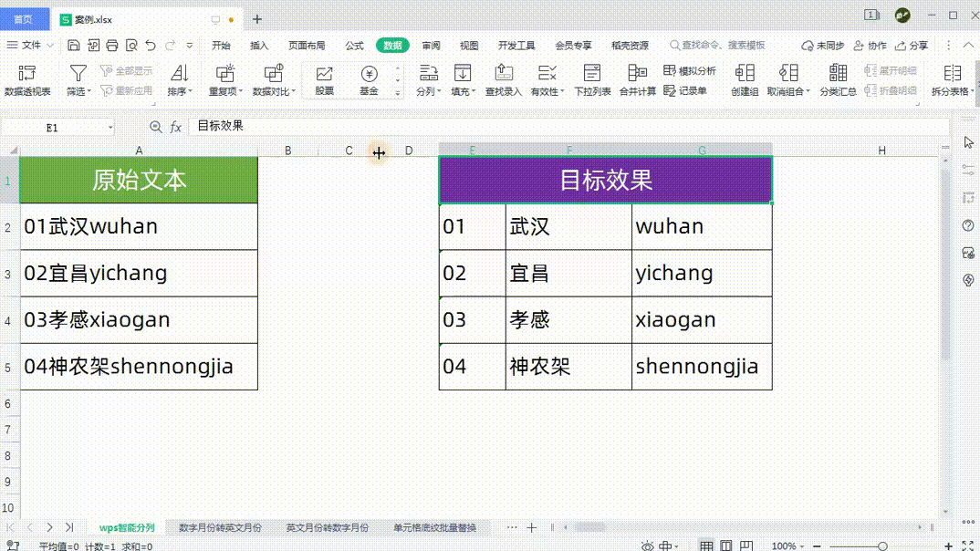This screenshot has width=980, height=551.
Task: Open 模拟分析 what-if analysis
Action: coord(689,70)
